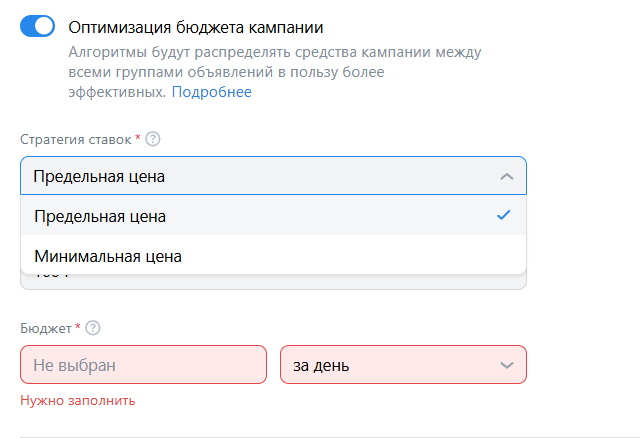
Task: Toggle the campaign budget optimization switch
Action: pyautogui.click(x=37, y=27)
